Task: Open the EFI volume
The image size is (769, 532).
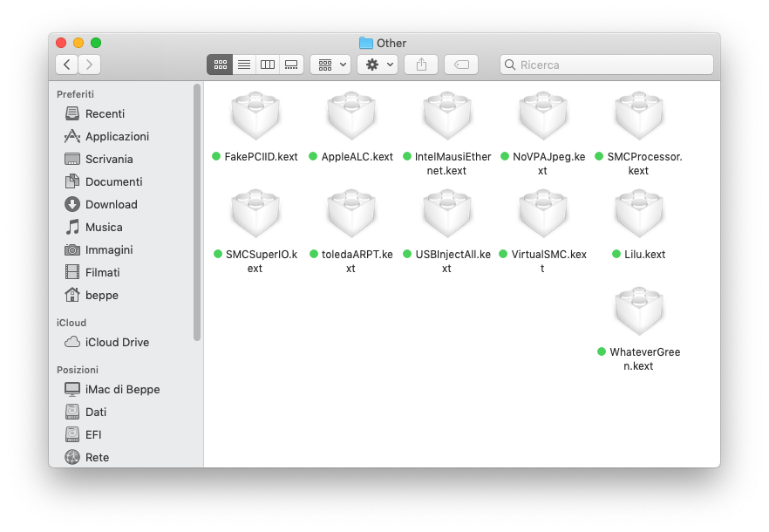Action: click(93, 434)
